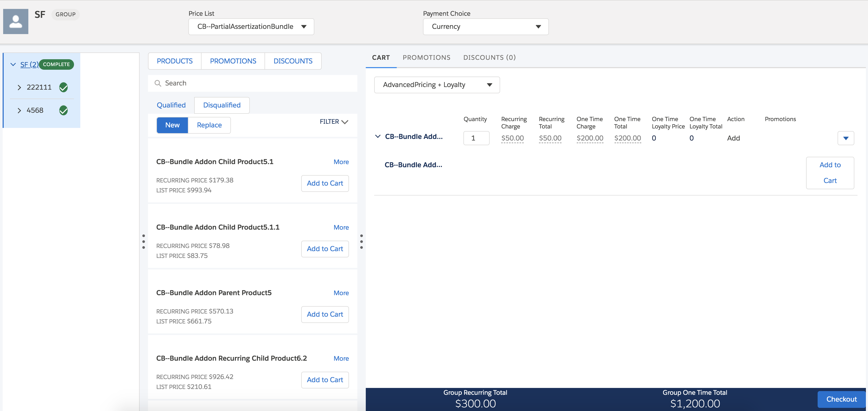
Task: Collapse the CB--Bundle Add... cart row
Action: tap(378, 136)
